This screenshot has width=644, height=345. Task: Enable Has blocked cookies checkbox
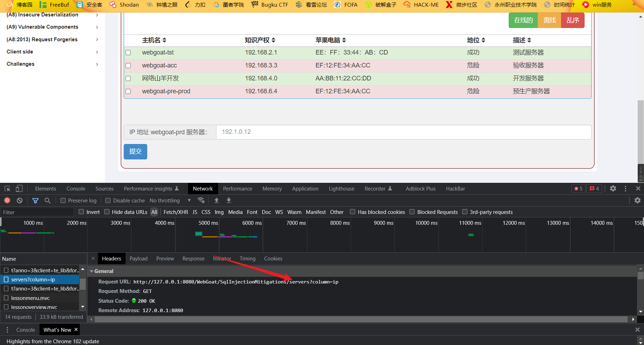353,212
